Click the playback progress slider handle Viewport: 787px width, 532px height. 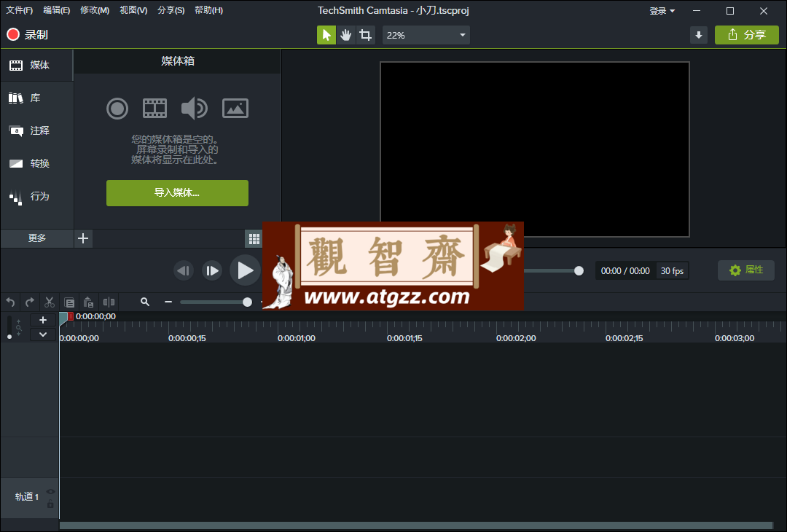(x=579, y=271)
